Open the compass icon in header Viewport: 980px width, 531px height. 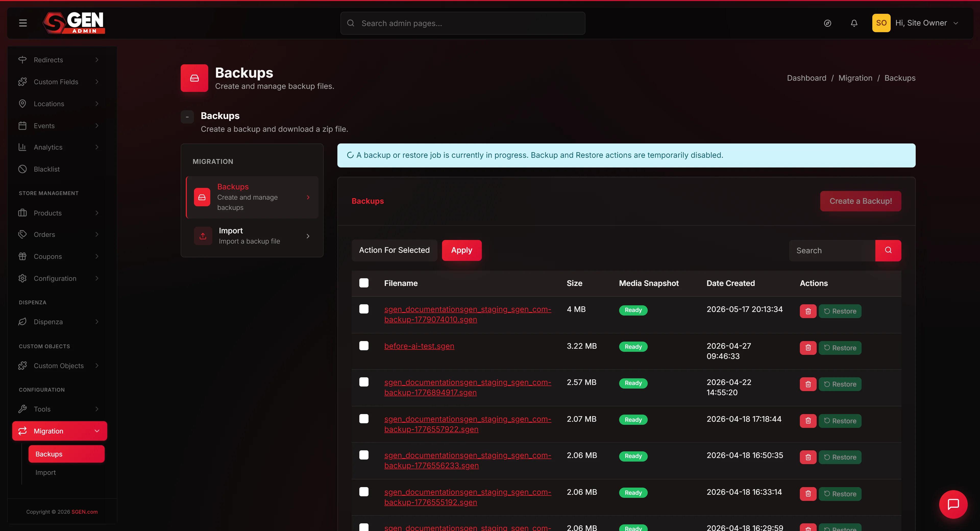pyautogui.click(x=827, y=23)
